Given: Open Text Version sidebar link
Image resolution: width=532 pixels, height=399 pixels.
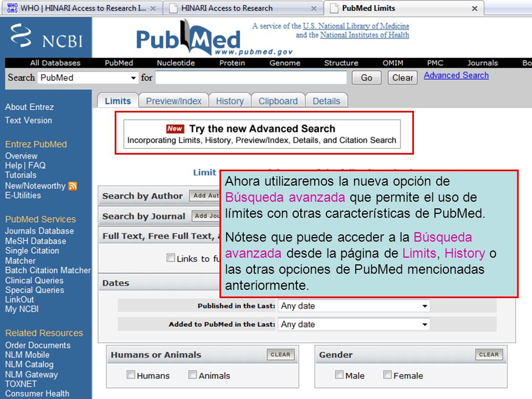Looking at the screenshot, I should (x=28, y=120).
